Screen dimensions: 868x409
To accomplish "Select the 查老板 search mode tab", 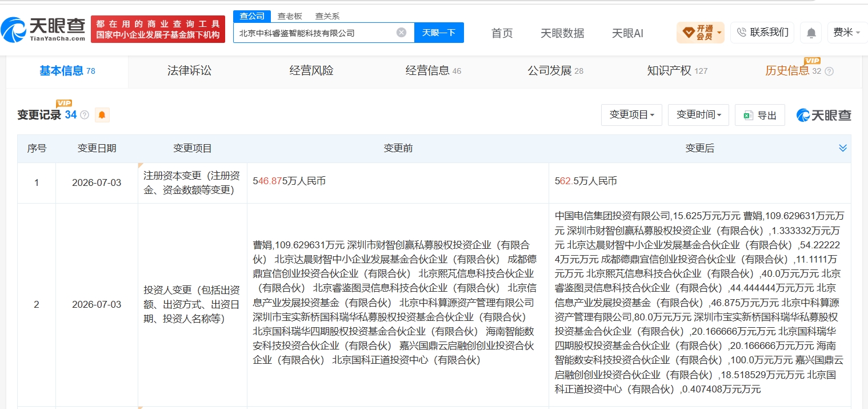I will pyautogui.click(x=290, y=16).
